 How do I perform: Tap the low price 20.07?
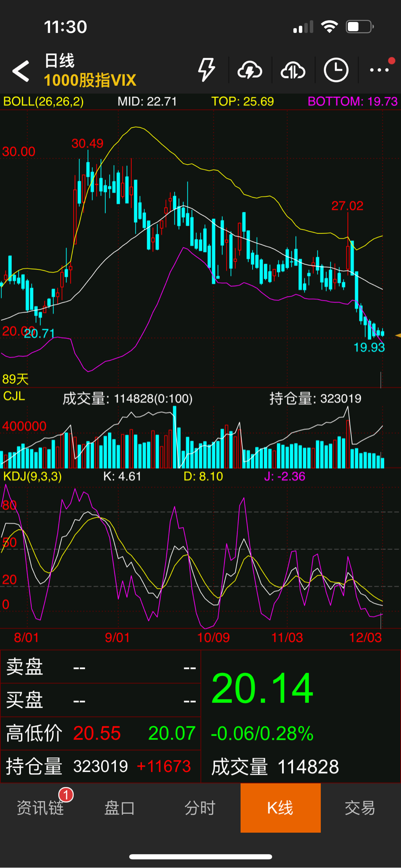(172, 733)
